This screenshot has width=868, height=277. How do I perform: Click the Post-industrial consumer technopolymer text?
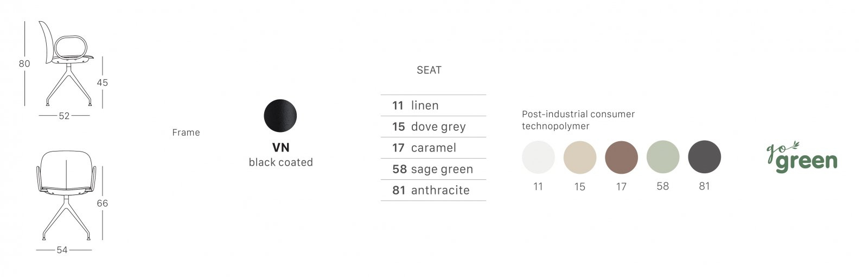(578, 120)
